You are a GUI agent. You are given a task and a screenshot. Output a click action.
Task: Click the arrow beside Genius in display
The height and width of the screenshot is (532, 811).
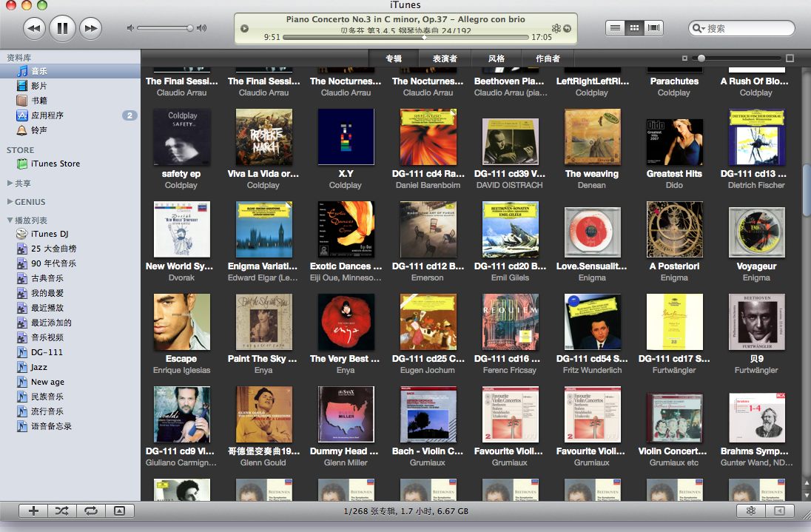(x=568, y=28)
